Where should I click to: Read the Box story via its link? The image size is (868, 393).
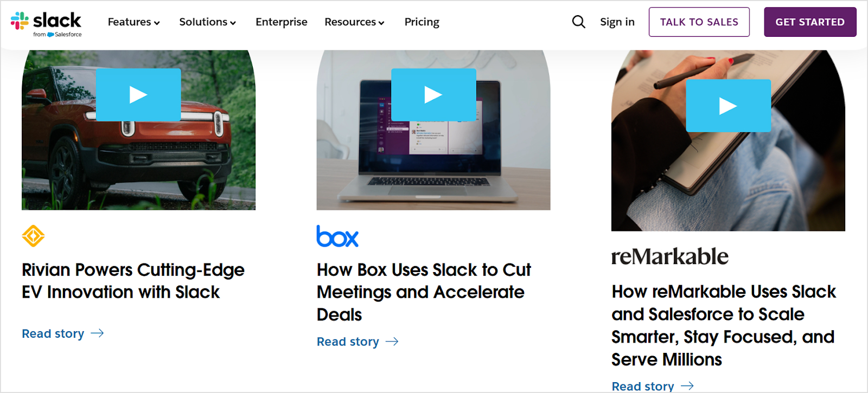(347, 342)
